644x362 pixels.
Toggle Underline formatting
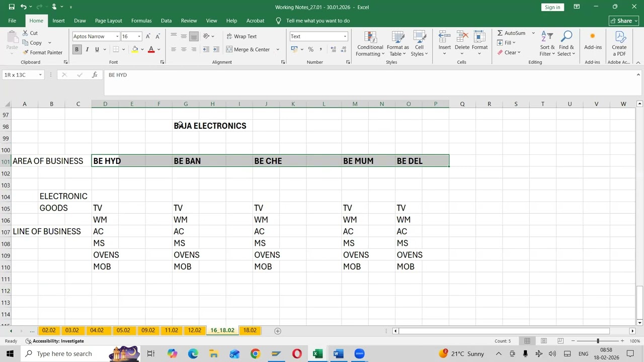pos(97,49)
